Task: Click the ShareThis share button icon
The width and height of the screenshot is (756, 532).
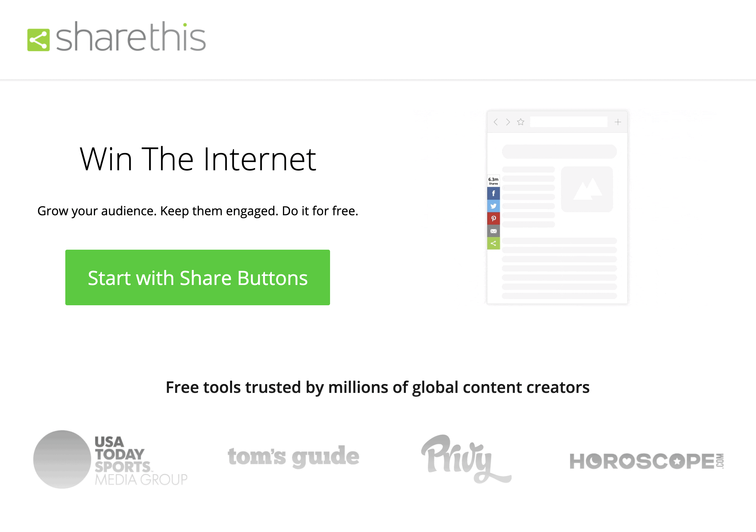Action: [493, 243]
